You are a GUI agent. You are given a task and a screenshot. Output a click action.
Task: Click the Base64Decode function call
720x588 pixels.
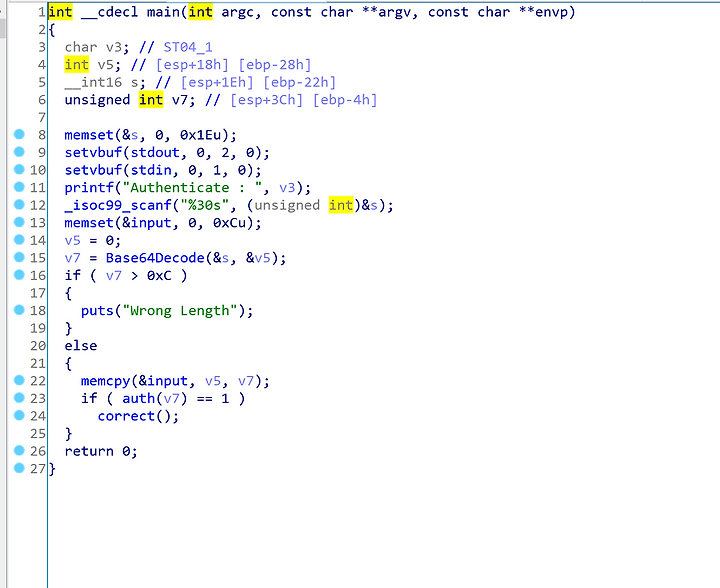pos(155,258)
